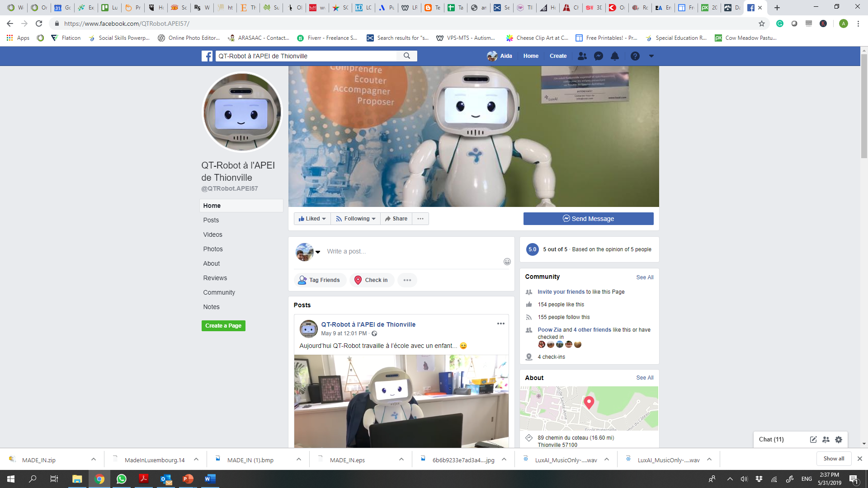Click the Send Message button
868x488 pixels.
pyautogui.click(x=588, y=219)
